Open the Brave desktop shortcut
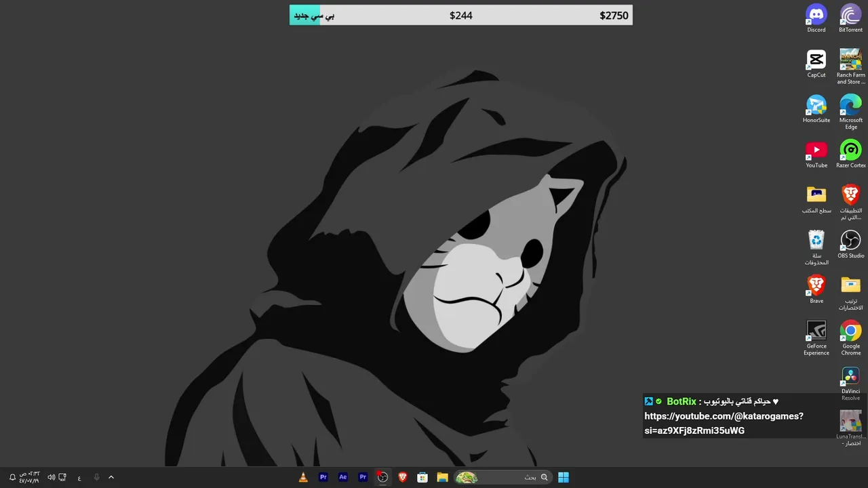This screenshot has width=868, height=488. (x=816, y=289)
